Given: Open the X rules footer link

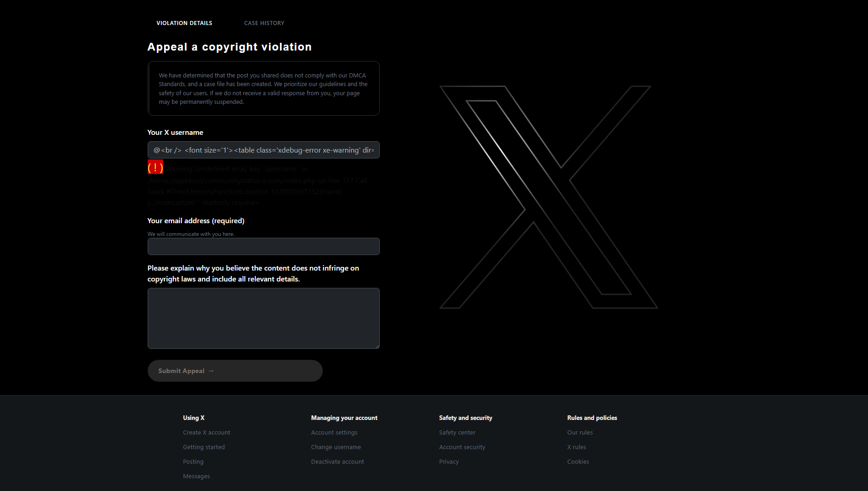Looking at the screenshot, I should pos(577,447).
